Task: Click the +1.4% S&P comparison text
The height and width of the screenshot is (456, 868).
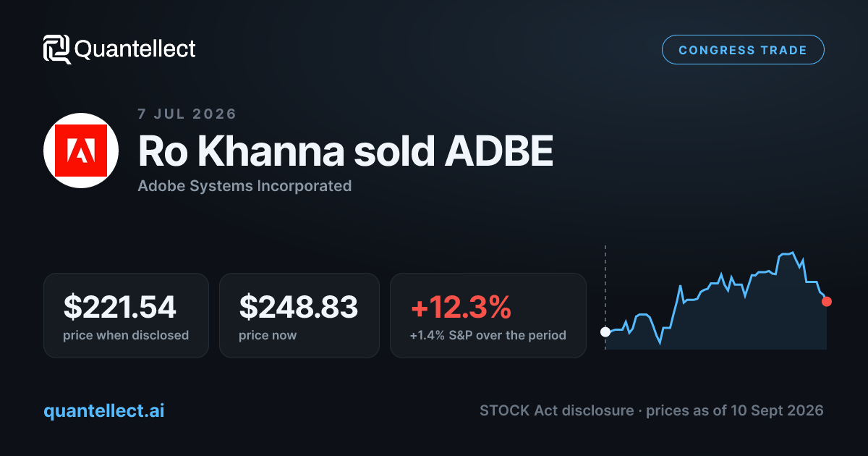Action: [x=488, y=335]
